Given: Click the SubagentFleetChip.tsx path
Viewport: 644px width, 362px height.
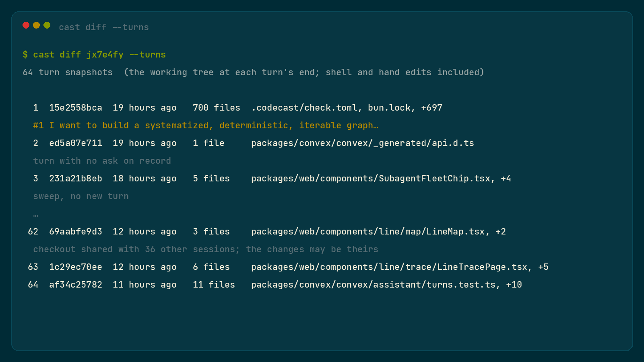Looking at the screenshot, I should pyautogui.click(x=381, y=179).
